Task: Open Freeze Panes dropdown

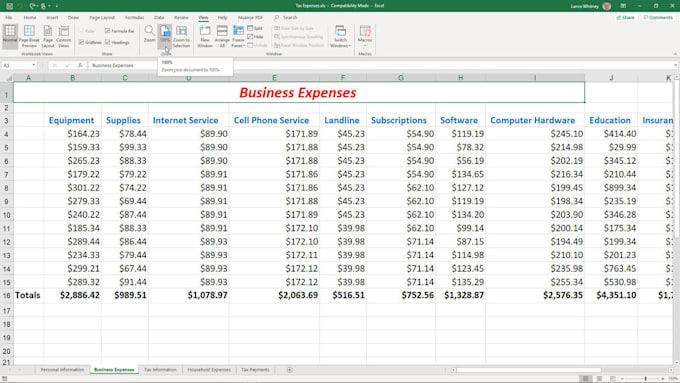Action: coord(238,36)
